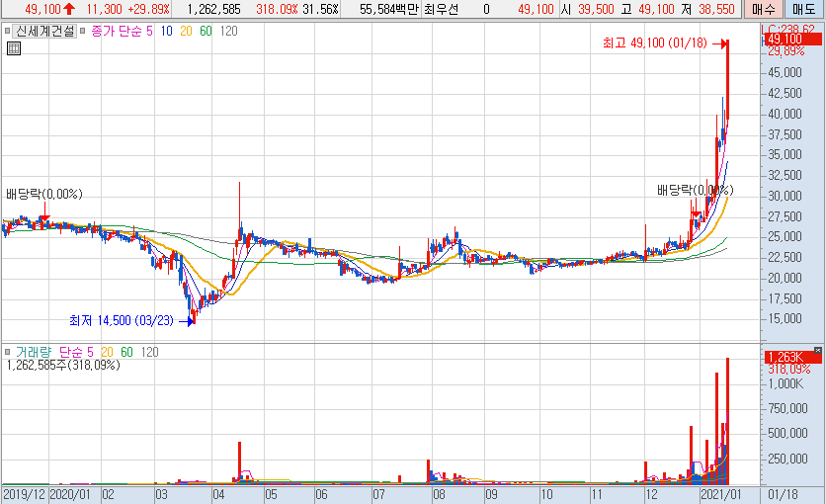Click the 매수 buy button
The width and height of the screenshot is (826, 504).
pyautogui.click(x=764, y=9)
